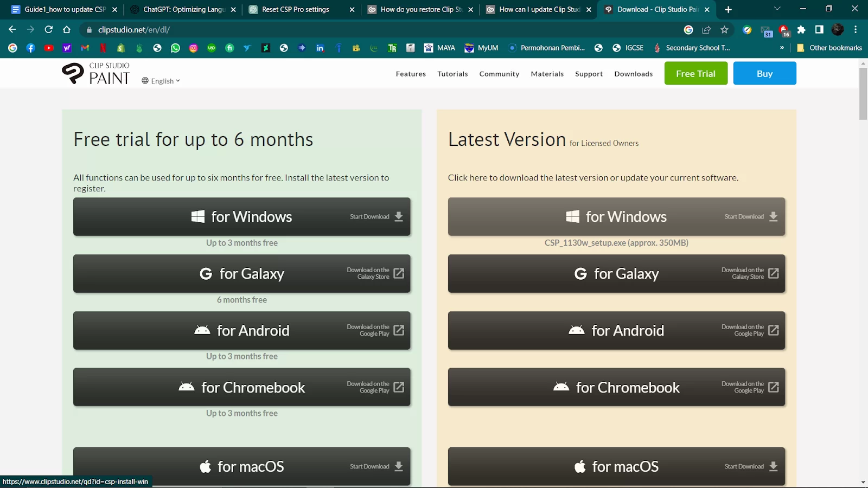Screen dimensions: 868x488
Task: Open Support menu item
Action: point(589,74)
